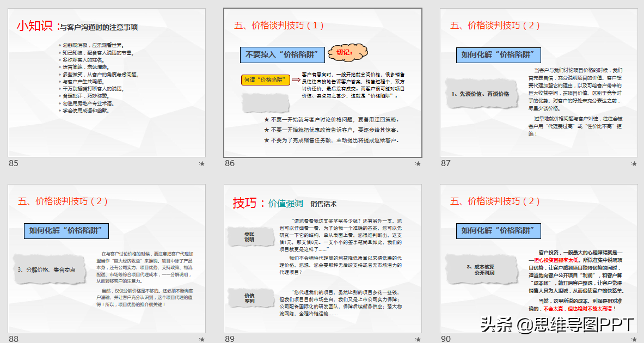Select slide 90 thumbnail with 成本核算公开利润
This screenshot has height=343, width=644.
tap(539, 259)
